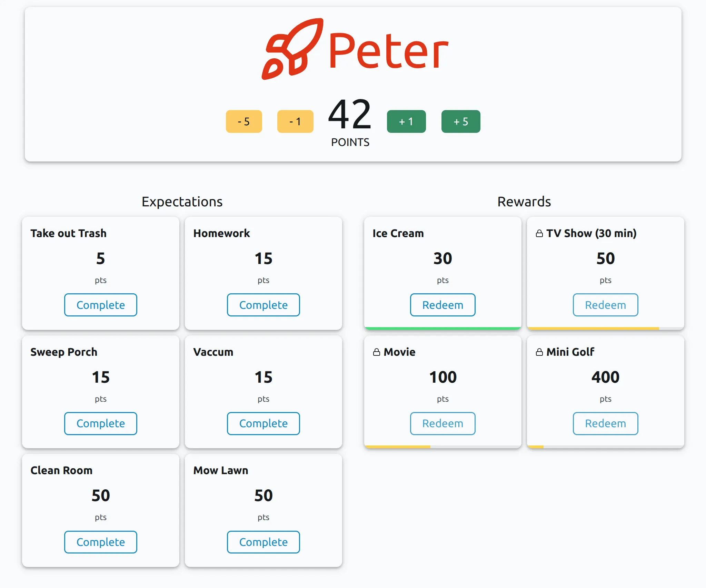Add 5 points using the + 5 button
The height and width of the screenshot is (588, 706).
(460, 121)
